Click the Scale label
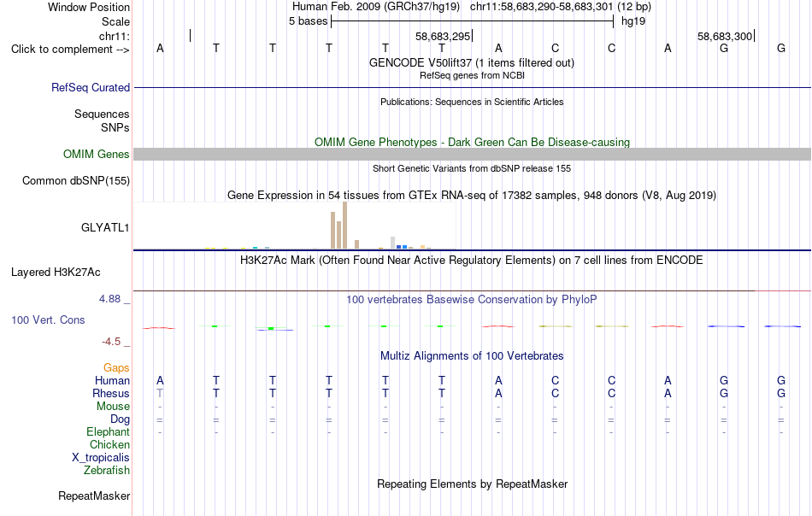The image size is (812, 516). pyautogui.click(x=115, y=21)
